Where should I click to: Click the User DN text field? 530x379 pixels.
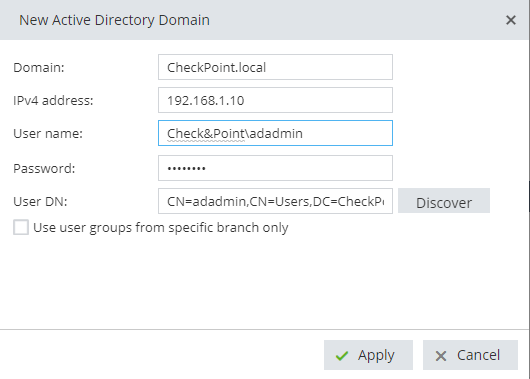click(x=275, y=201)
